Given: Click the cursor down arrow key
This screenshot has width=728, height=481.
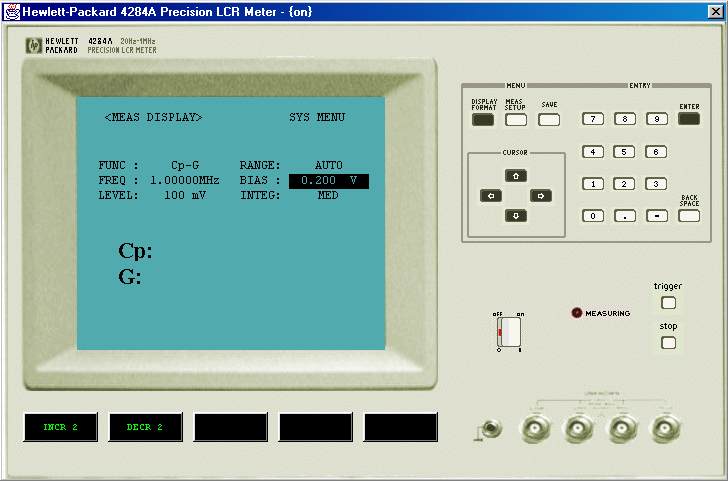Looking at the screenshot, I should (x=516, y=215).
